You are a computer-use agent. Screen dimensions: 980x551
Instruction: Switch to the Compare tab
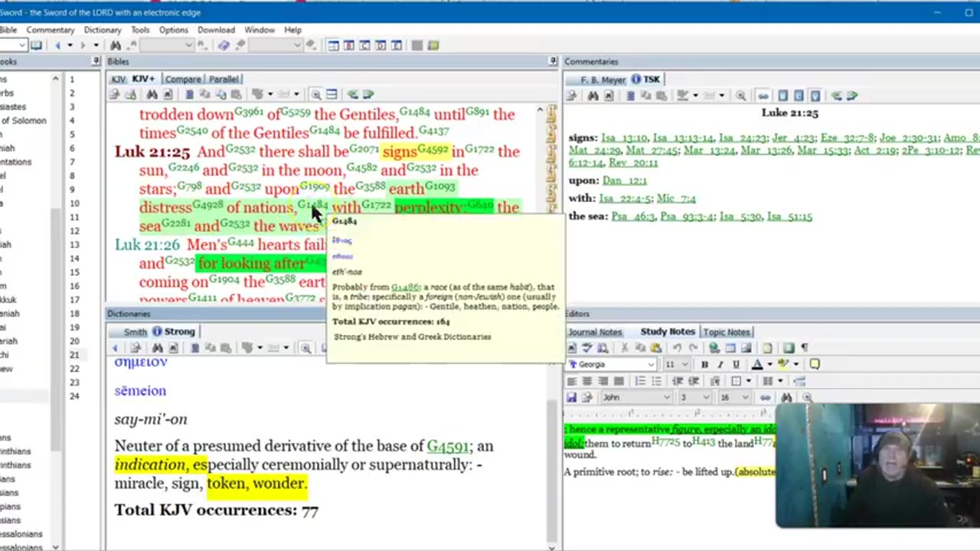click(x=183, y=79)
